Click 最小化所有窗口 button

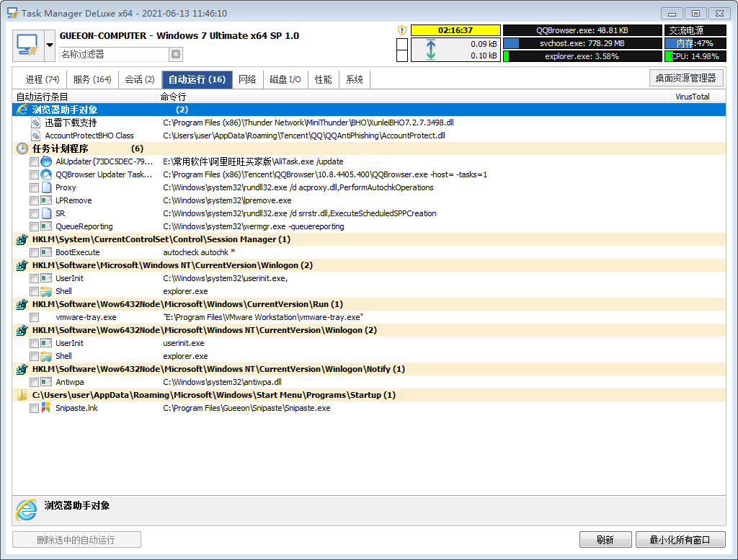coord(680,540)
